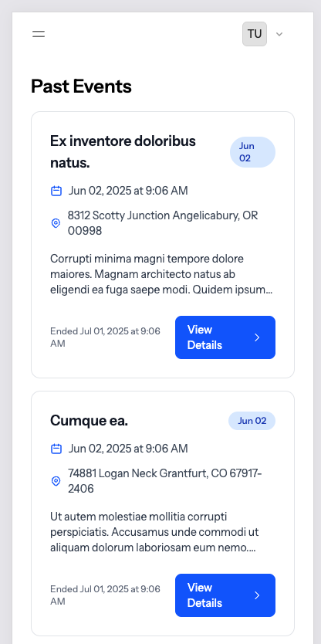Open the hamburger navigation menu
The image size is (321, 644).
(x=39, y=34)
